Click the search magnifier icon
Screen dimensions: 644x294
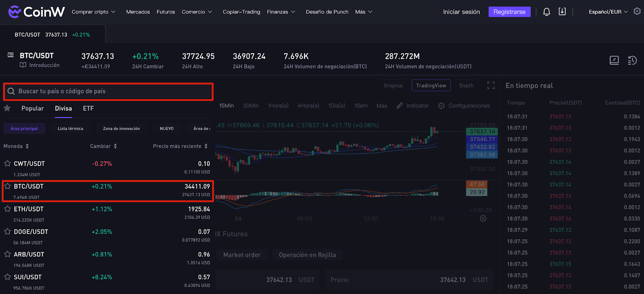[x=11, y=91]
